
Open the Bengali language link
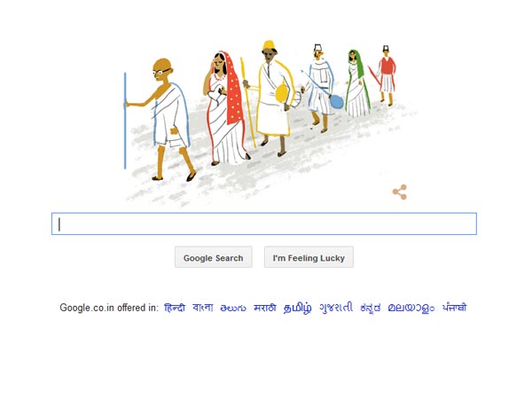(203, 308)
